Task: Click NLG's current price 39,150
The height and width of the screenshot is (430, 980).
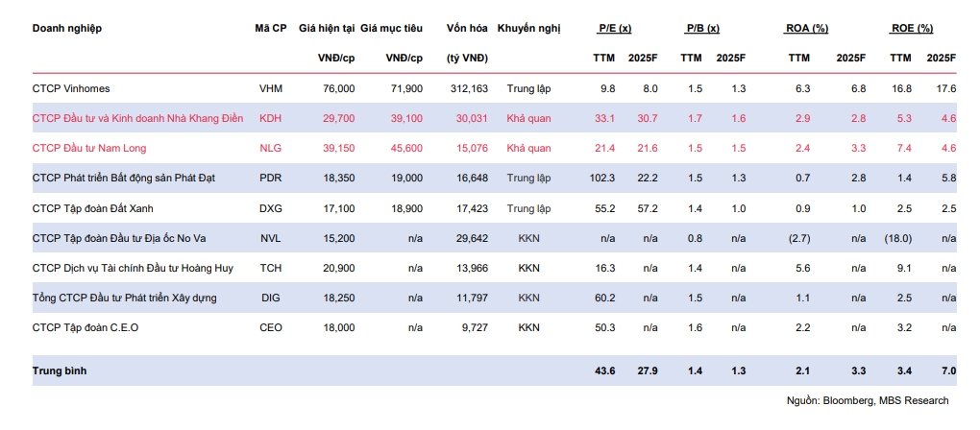Action: tap(339, 148)
